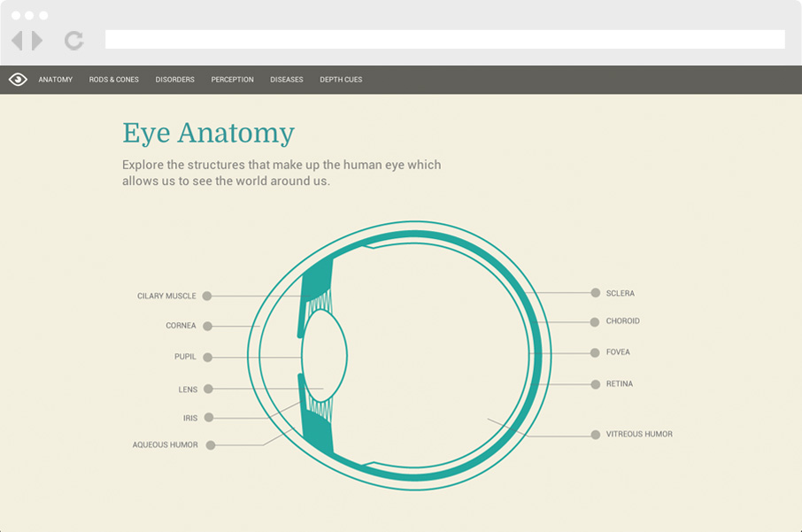This screenshot has width=802, height=532.
Task: Select the Aqueous Humor marker dot
Action: (x=208, y=444)
